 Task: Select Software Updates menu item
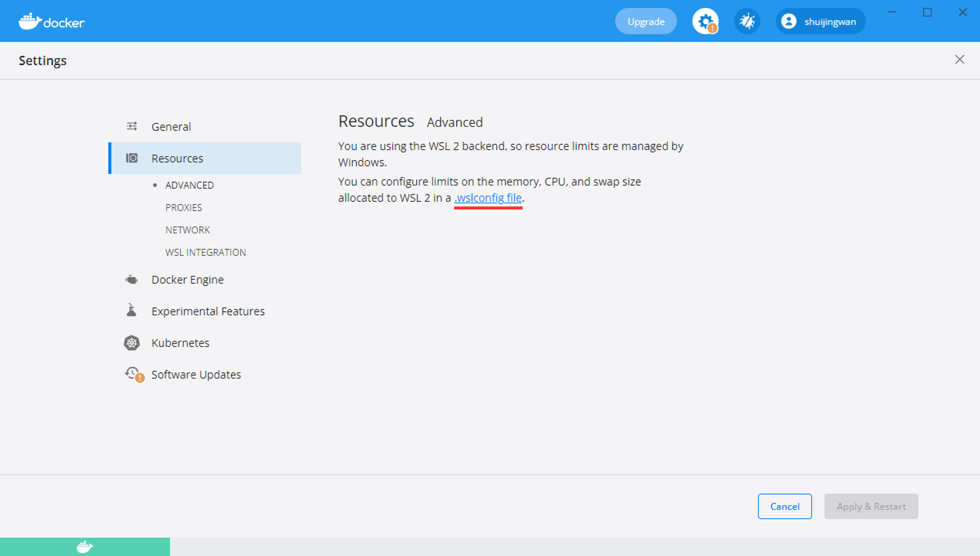[x=195, y=374]
